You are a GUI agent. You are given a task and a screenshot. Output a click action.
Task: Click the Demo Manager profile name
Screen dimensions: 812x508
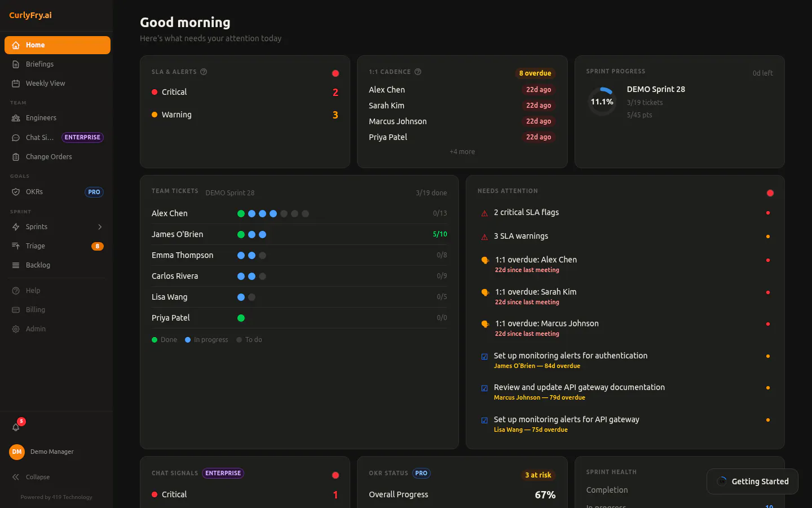coord(52,452)
